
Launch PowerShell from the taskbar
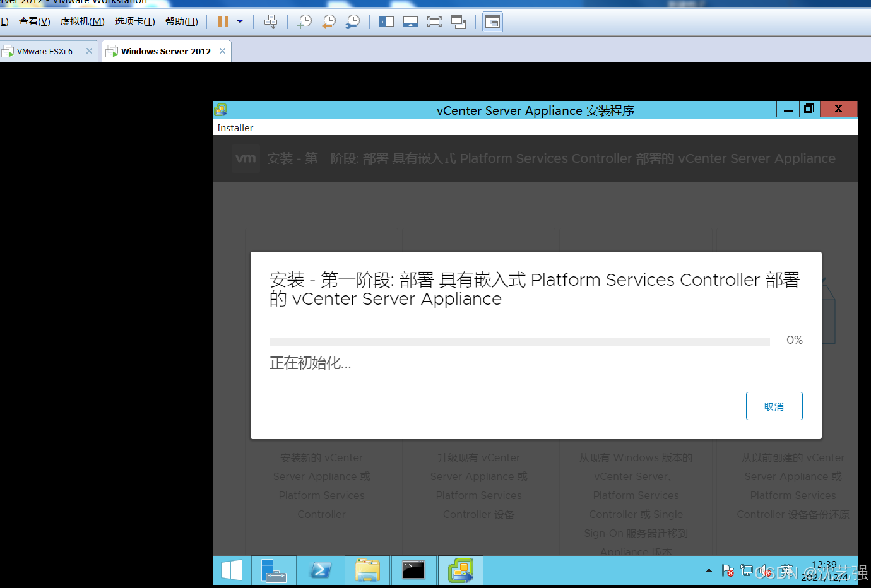[x=321, y=570]
